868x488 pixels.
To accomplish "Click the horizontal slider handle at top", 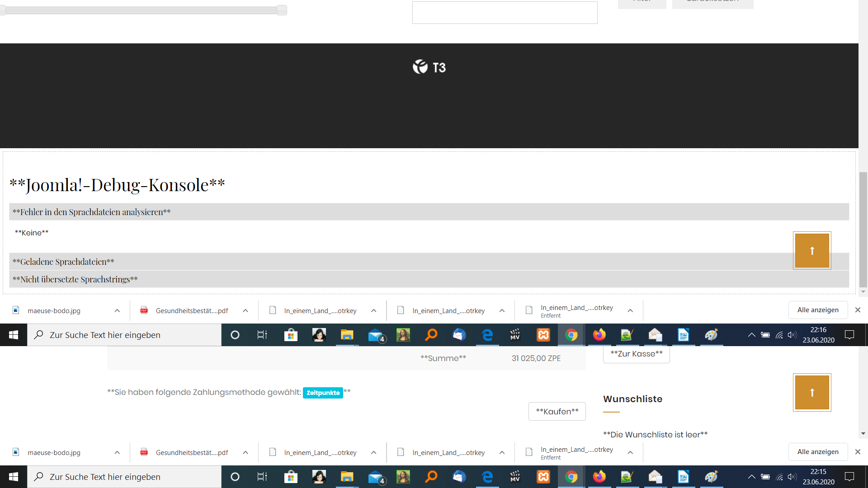I will (x=282, y=10).
